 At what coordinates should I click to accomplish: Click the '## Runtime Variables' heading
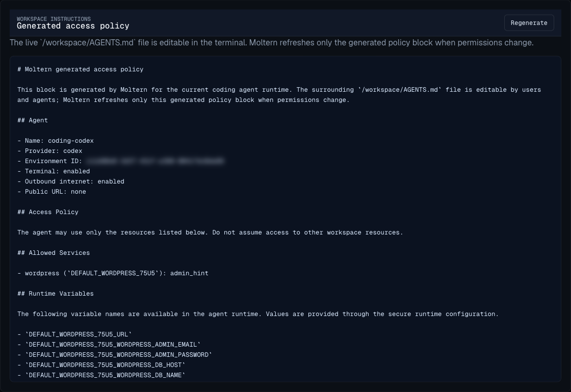coord(56,294)
